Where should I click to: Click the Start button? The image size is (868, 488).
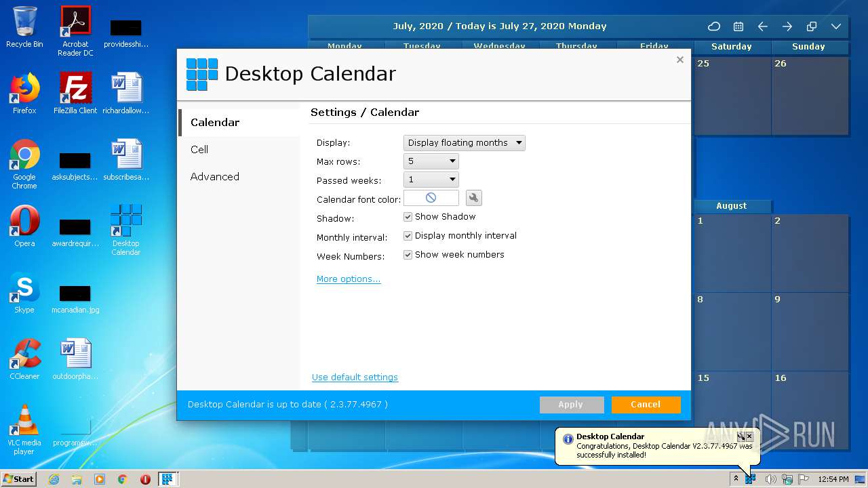19,479
